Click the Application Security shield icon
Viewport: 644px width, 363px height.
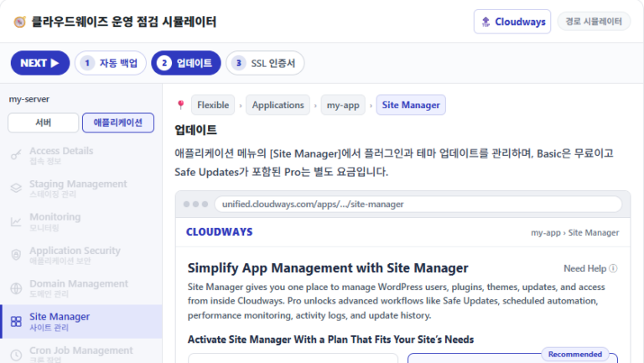pos(16,255)
